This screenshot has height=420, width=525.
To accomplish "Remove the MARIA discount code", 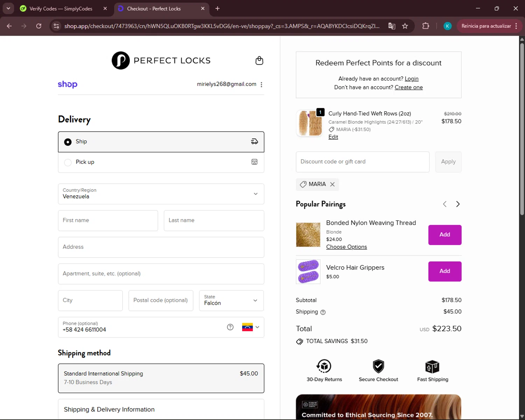I will coord(332,184).
